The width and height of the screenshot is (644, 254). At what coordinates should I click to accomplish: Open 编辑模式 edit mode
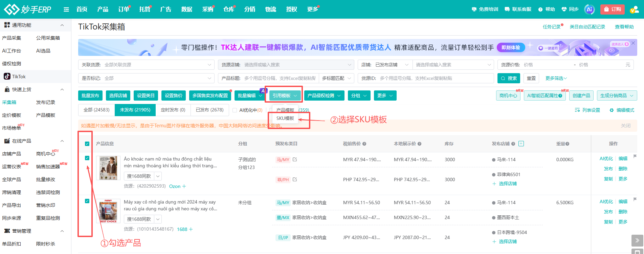coord(622,110)
